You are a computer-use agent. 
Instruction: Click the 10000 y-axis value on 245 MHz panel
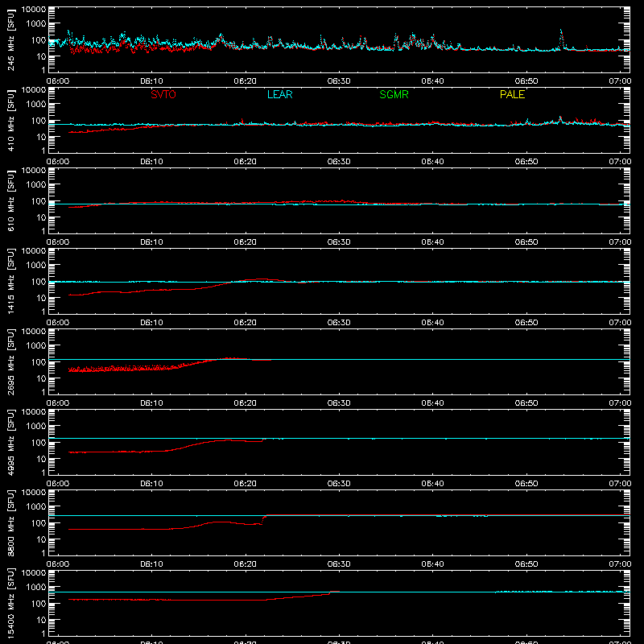click(34, 10)
